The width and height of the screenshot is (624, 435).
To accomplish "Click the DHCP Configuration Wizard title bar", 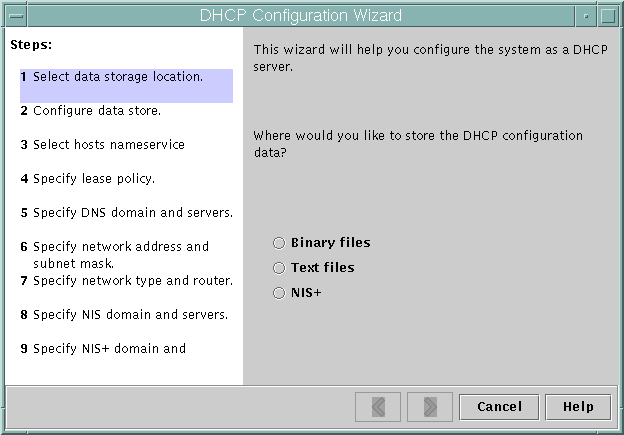I will coord(300,15).
